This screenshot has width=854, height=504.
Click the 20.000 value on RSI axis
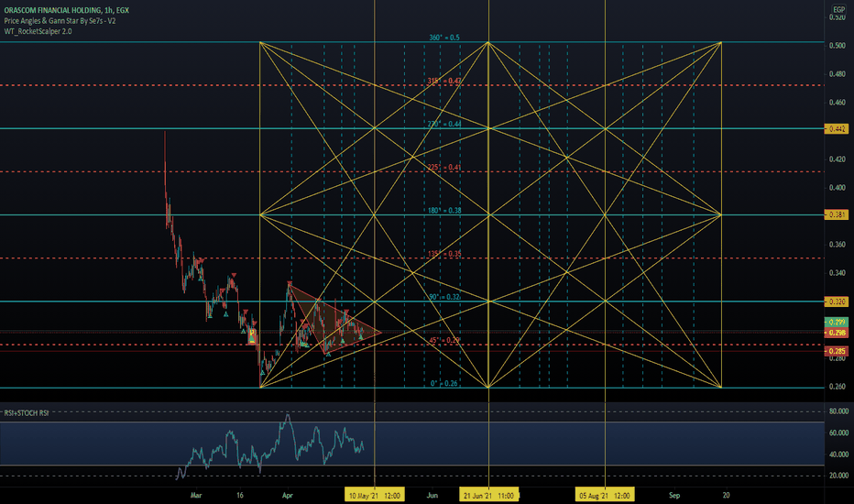[x=838, y=476]
